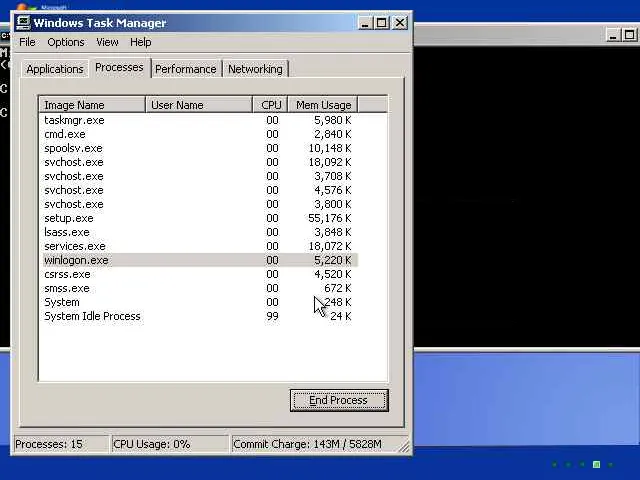The image size is (640, 480).
Task: Select the smss.exe process row
Action: [200, 288]
